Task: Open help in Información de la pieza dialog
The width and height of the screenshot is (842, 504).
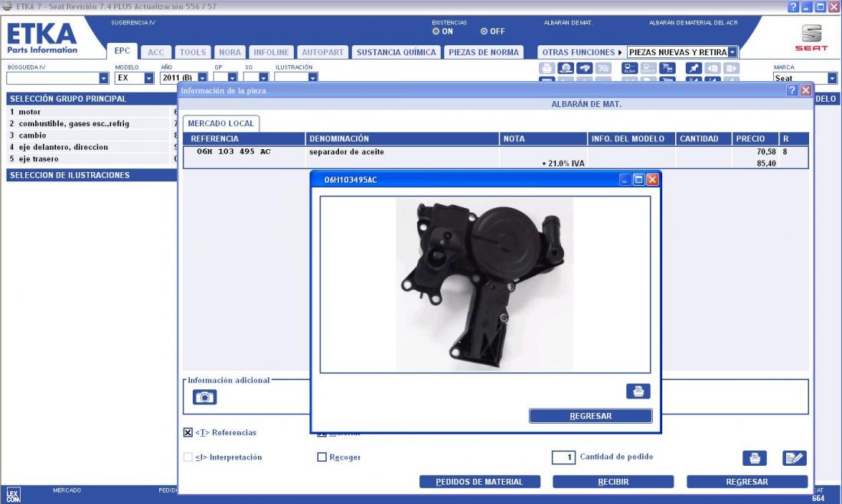Action: coord(792,90)
